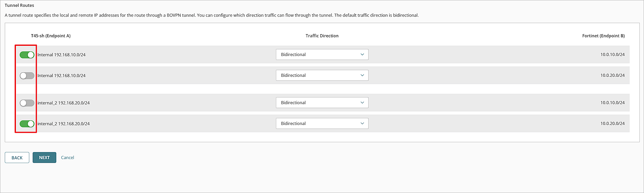Open the first Bidirectional traffic direction dropdown

(322, 54)
